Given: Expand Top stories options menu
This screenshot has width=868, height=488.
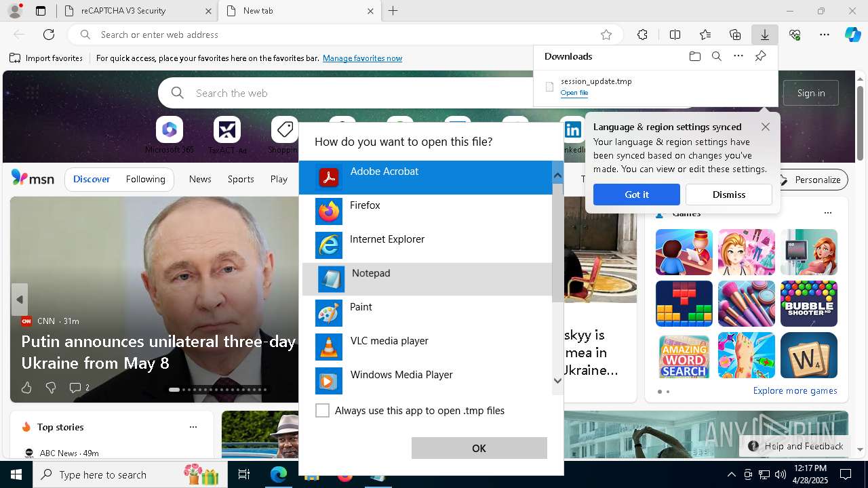Looking at the screenshot, I should [x=193, y=427].
